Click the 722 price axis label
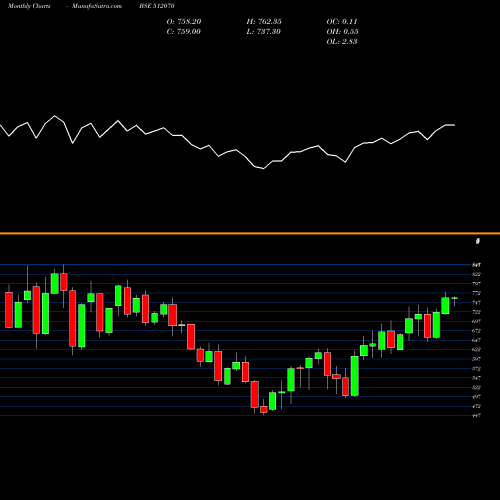The image size is (500, 500). click(476, 312)
